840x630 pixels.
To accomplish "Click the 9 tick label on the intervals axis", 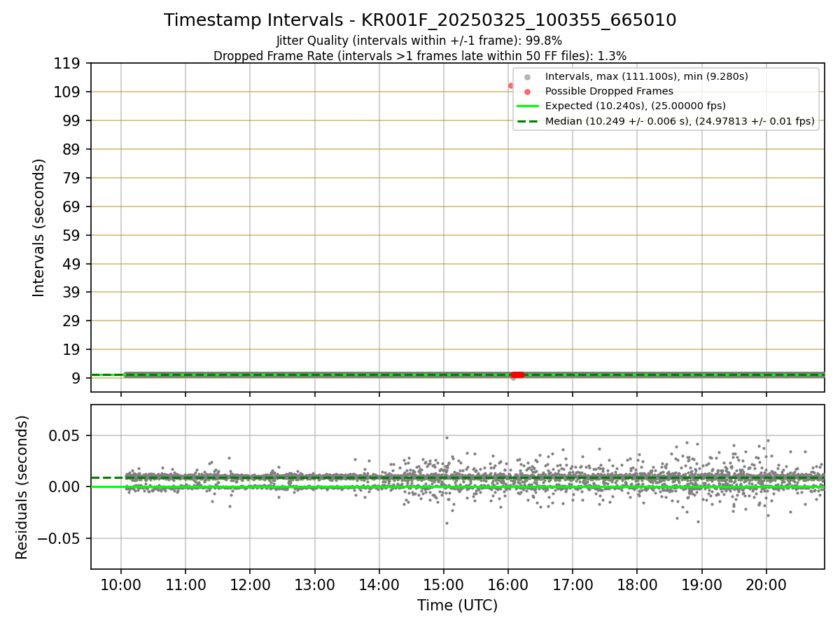I will tap(78, 379).
